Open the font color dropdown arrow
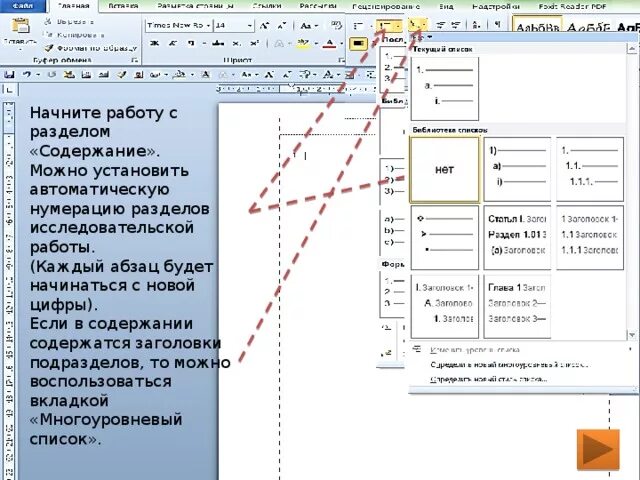 coord(341,43)
